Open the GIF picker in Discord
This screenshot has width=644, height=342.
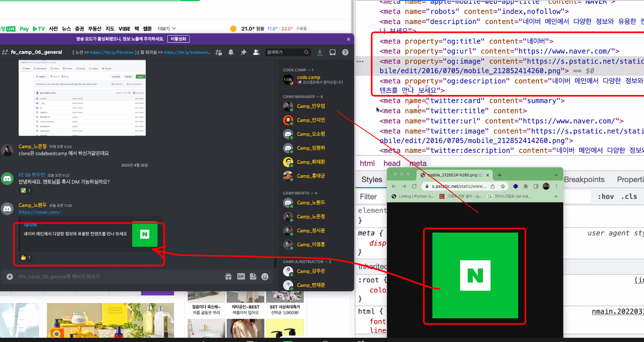(x=241, y=276)
